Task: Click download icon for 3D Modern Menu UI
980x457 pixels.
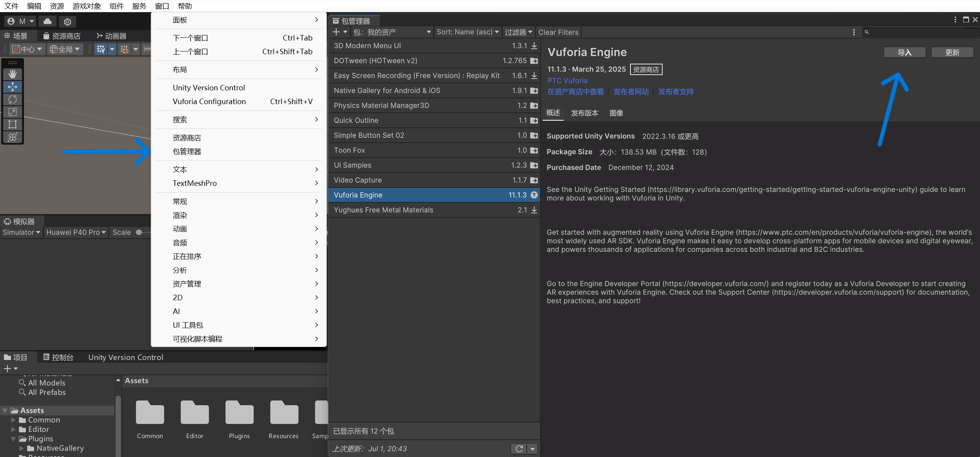Action: tap(534, 46)
